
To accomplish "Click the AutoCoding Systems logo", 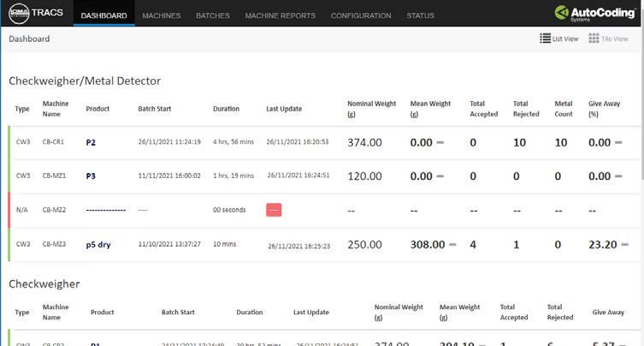I will (x=594, y=14).
